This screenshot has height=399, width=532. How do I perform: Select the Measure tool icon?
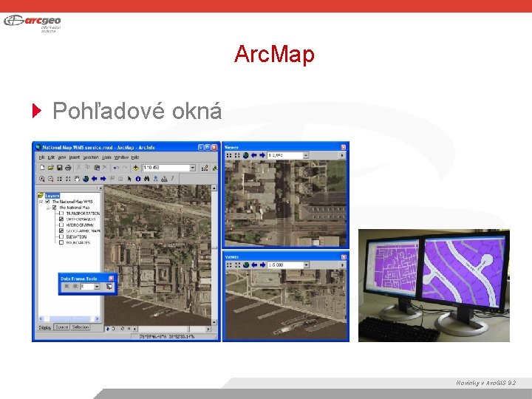(164, 179)
